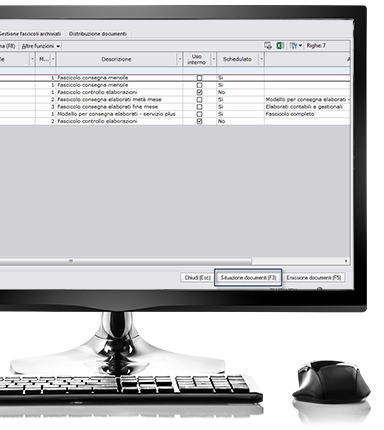Export the grid to Excel
The image size is (384, 430).
click(280, 46)
